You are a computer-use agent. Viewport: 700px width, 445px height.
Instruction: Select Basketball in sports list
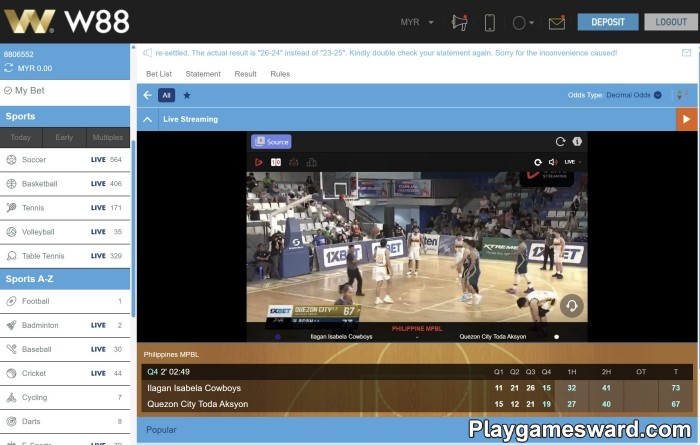40,184
